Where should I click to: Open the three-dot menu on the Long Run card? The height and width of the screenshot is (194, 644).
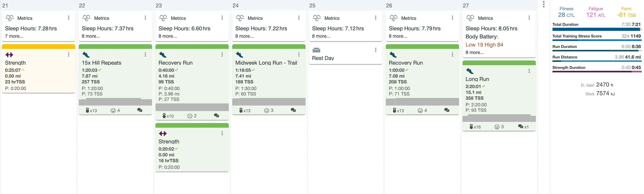(x=529, y=71)
